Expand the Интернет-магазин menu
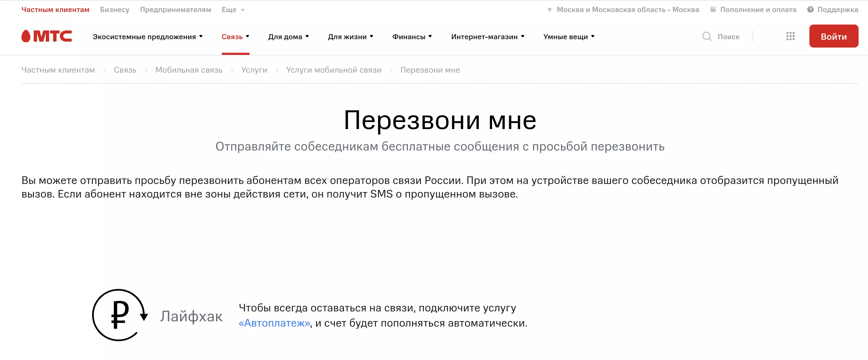This screenshot has width=868, height=360. [x=488, y=37]
